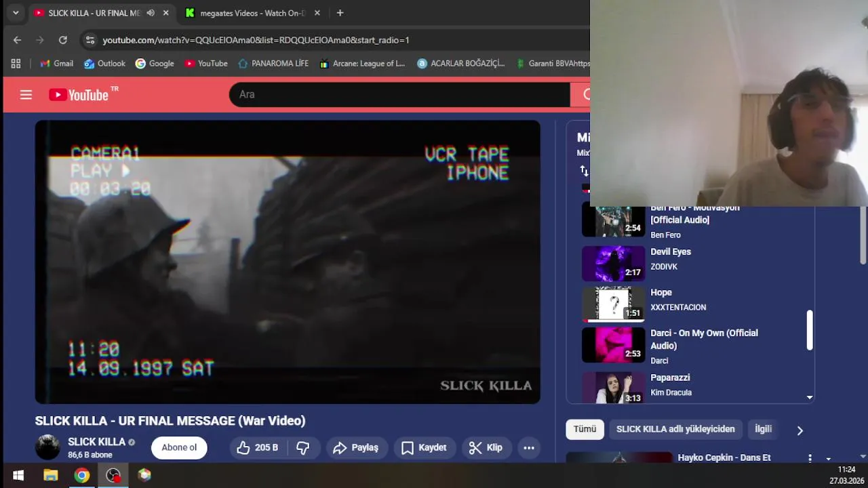
Task: Close the SLICK KILLA browser tab
Action: pyautogui.click(x=165, y=13)
